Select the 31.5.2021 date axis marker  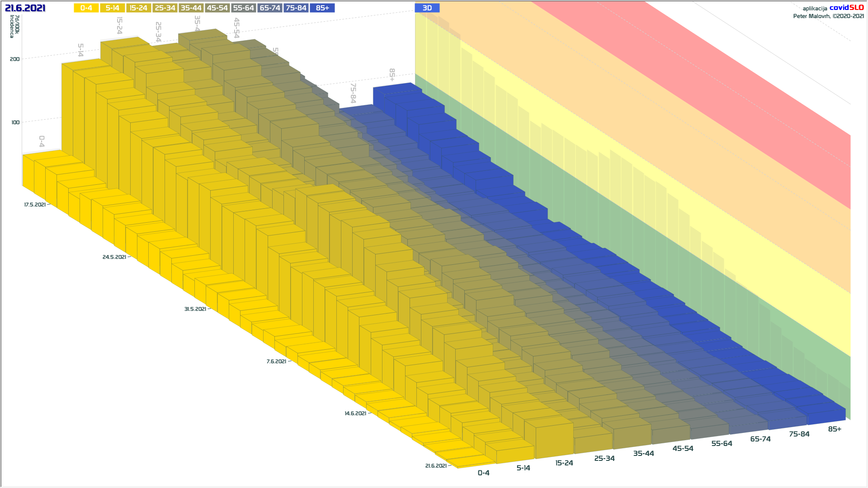coord(195,309)
